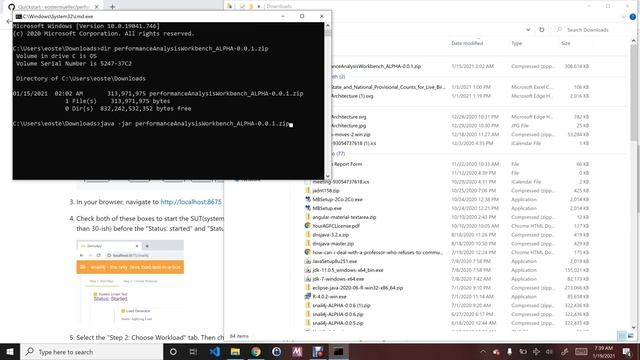
Task: Click the New Folder icon in Explorer's title bar
Action: click(251, 6)
